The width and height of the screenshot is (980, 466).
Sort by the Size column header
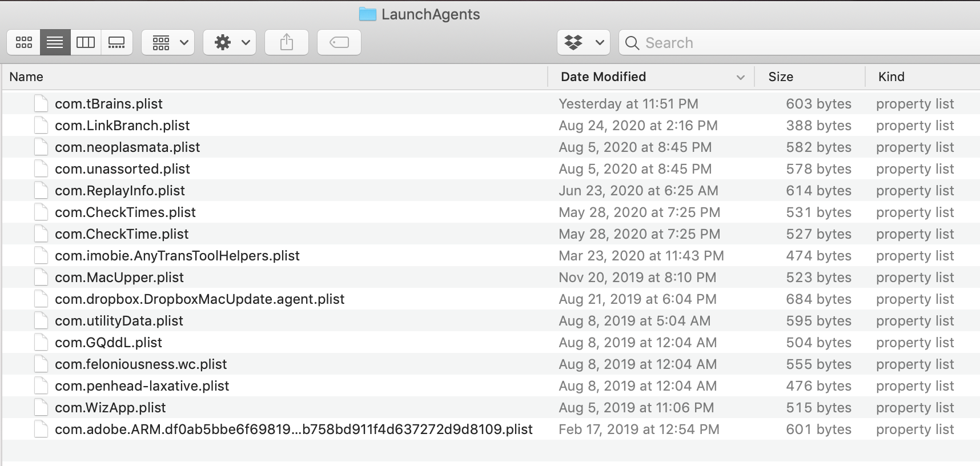[781, 77]
